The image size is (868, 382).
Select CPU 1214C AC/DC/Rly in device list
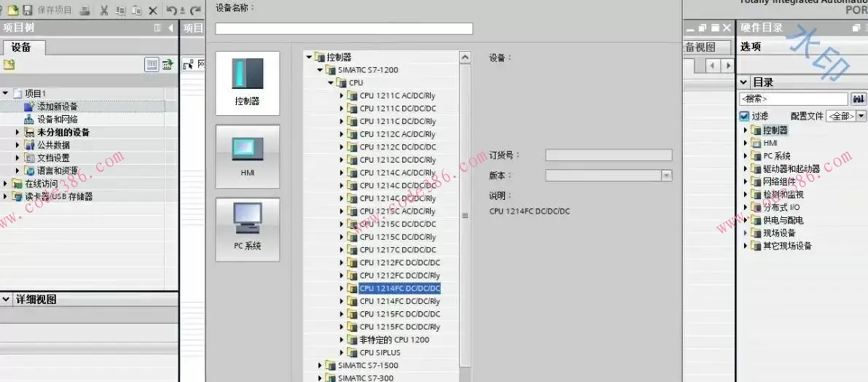(x=397, y=173)
